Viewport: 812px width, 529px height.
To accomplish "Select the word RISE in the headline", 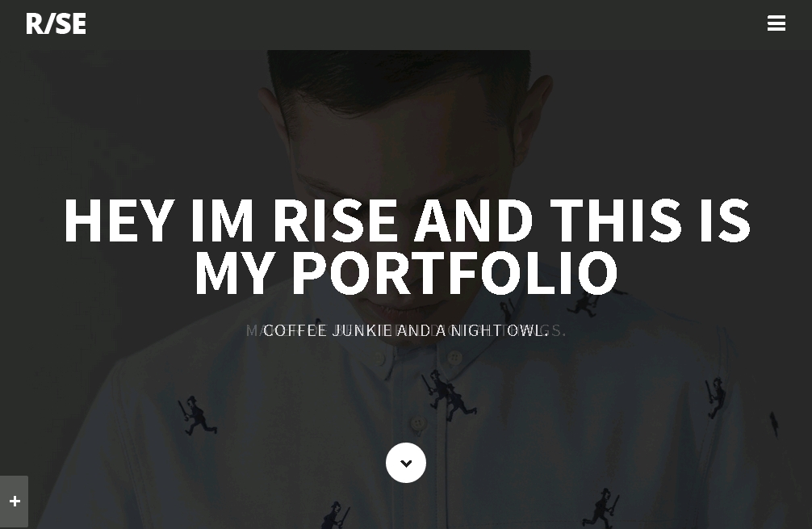I will pos(334,220).
